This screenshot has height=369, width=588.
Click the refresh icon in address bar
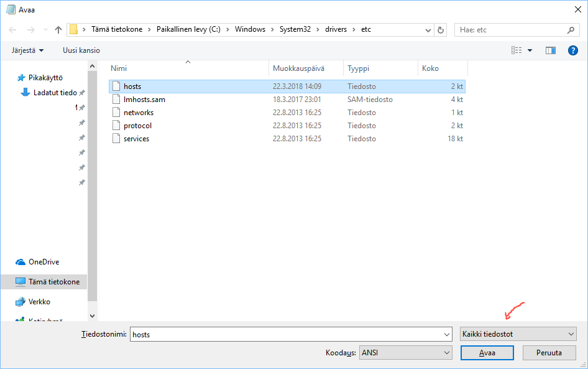tap(441, 30)
